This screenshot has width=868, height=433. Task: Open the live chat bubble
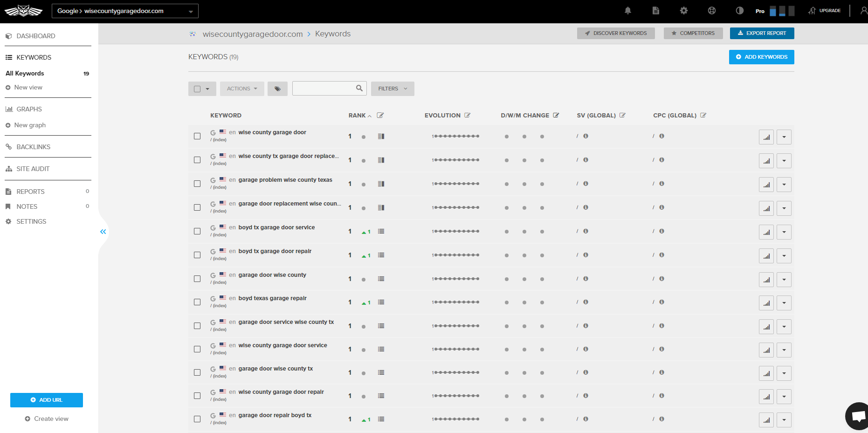[858, 415]
